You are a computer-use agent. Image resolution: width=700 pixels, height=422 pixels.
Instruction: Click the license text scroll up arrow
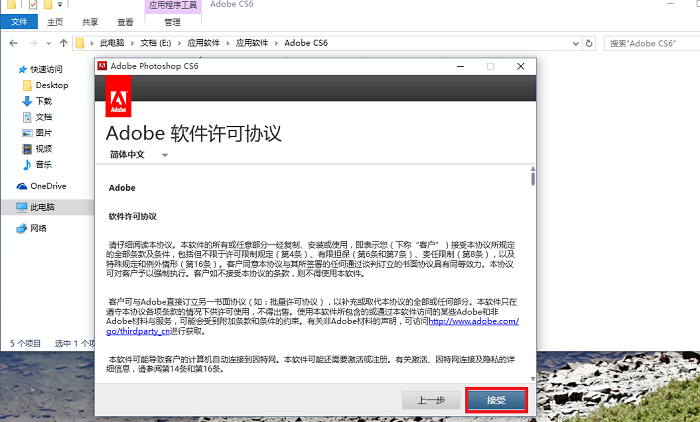[x=533, y=169]
